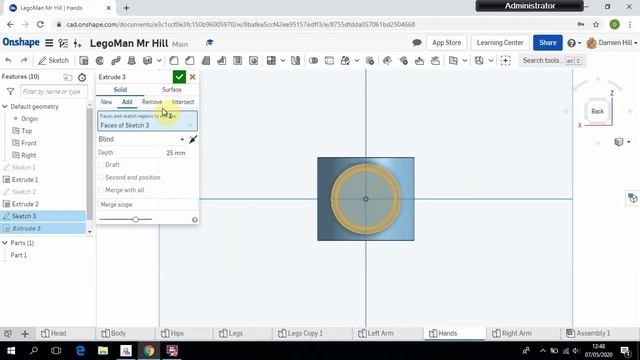This screenshot has height=360, width=640.
Task: Expand the pattern tool dropdown arrow
Action: tap(282, 60)
